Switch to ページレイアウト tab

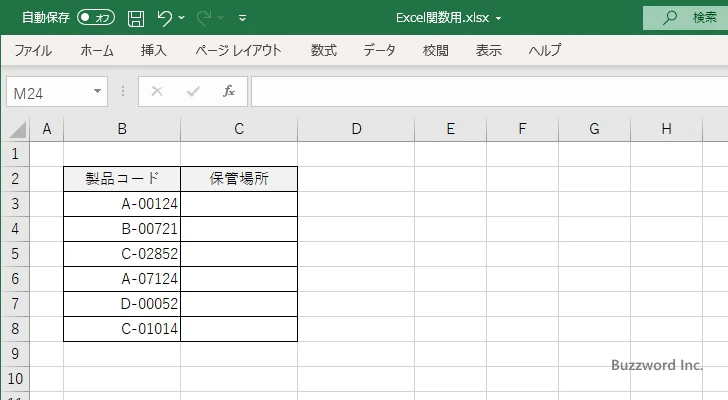pos(238,50)
